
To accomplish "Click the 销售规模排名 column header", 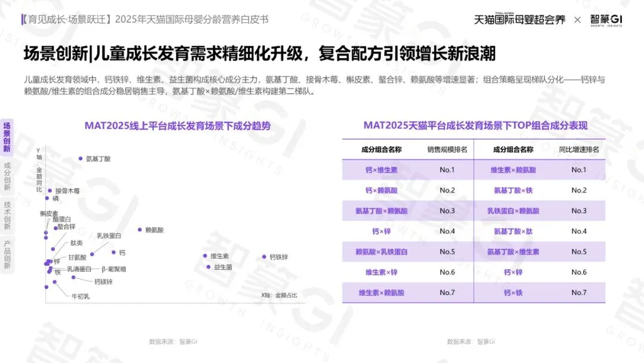I will (x=447, y=150).
